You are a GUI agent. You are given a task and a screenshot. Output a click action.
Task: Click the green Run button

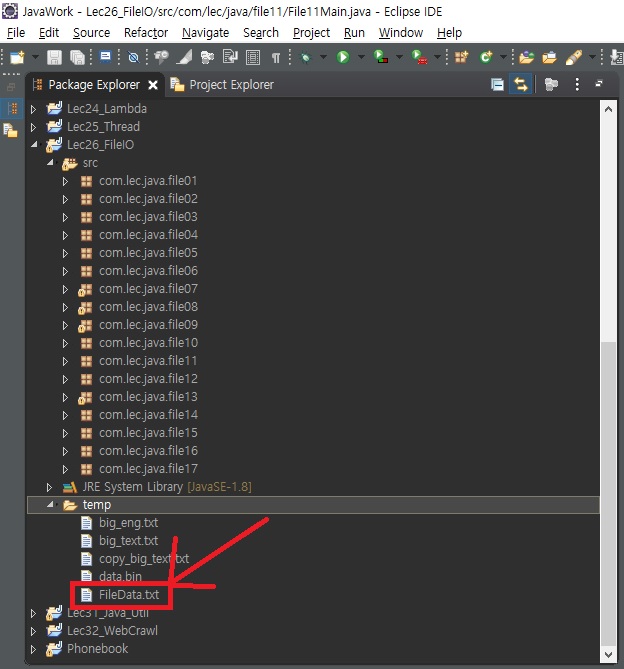[343, 57]
